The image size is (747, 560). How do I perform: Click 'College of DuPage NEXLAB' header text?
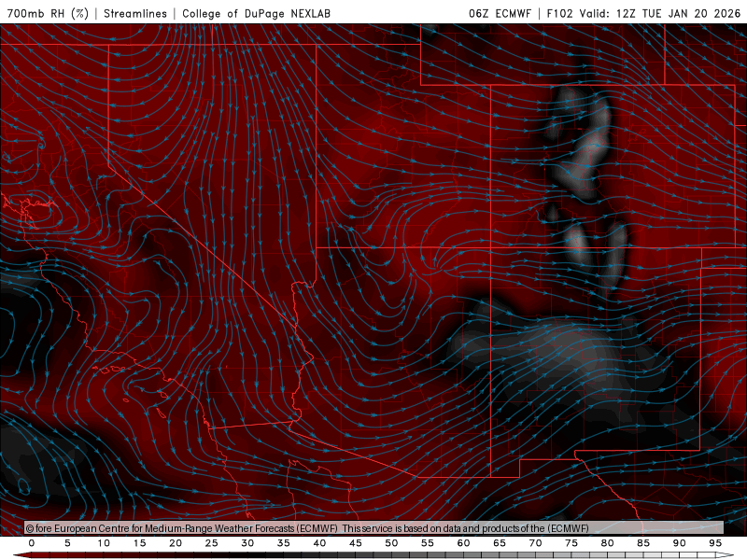coord(256,13)
